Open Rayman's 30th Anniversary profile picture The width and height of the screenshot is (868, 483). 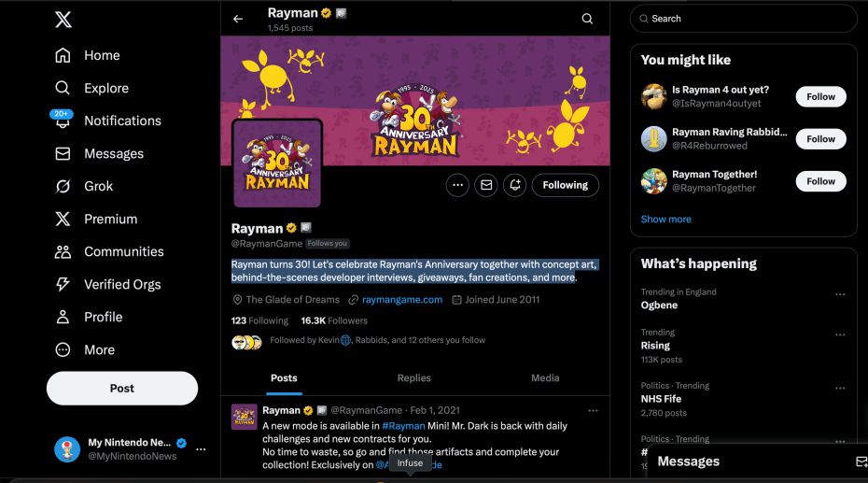(277, 163)
